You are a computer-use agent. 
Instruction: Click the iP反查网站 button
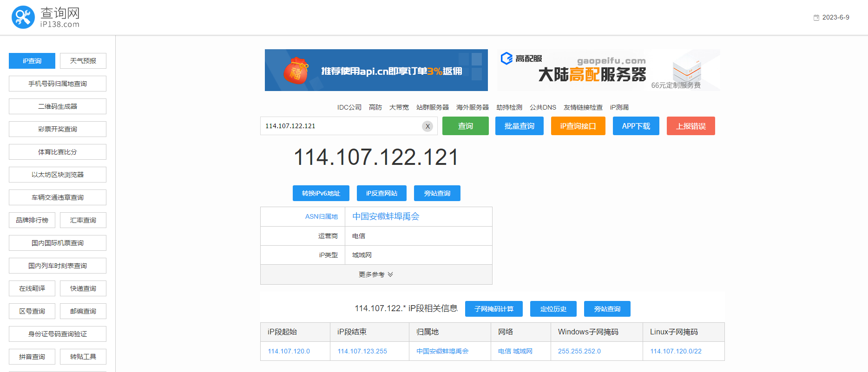[x=381, y=193]
